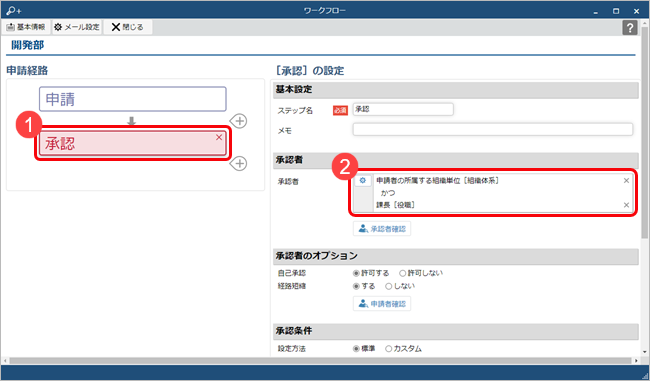
Task: Minimize the ワークフロー window
Action: (x=595, y=11)
